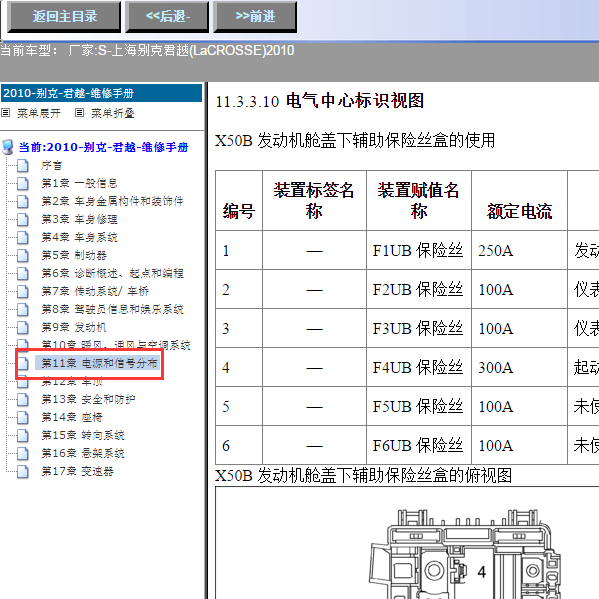Viewport: 599px width, 599px height.
Task: Collapse all menus via 菜单折叠
Action: [x=113, y=113]
